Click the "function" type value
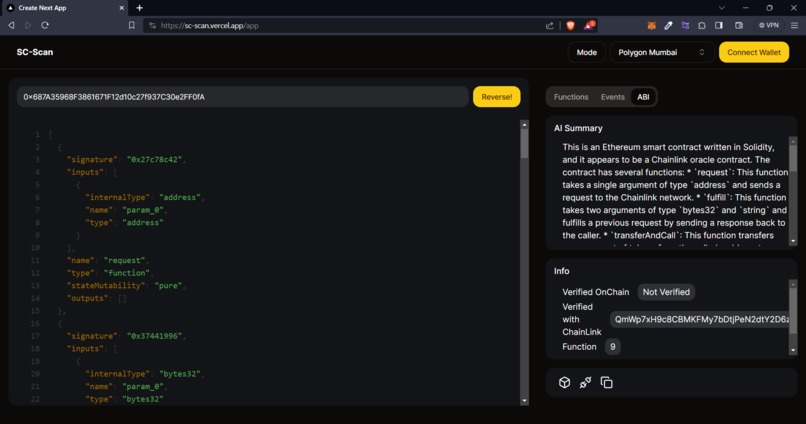The width and height of the screenshot is (806, 424). (x=126, y=273)
